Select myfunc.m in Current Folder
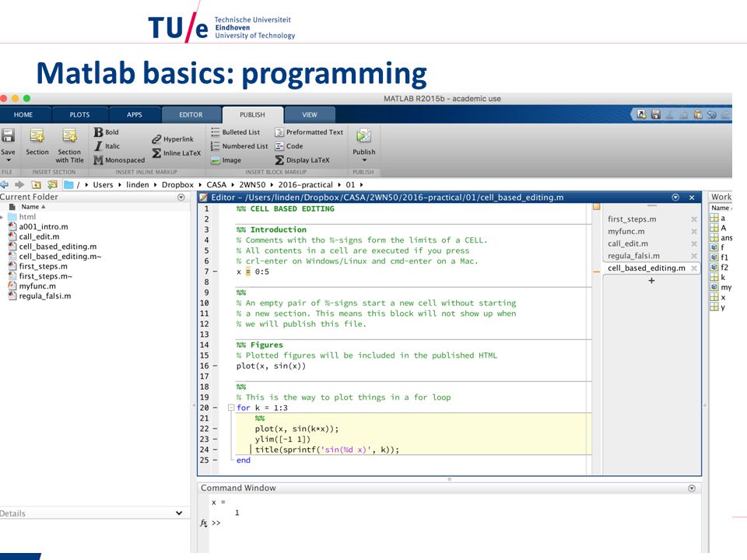Screen dimensions: 747x560 click(37, 286)
